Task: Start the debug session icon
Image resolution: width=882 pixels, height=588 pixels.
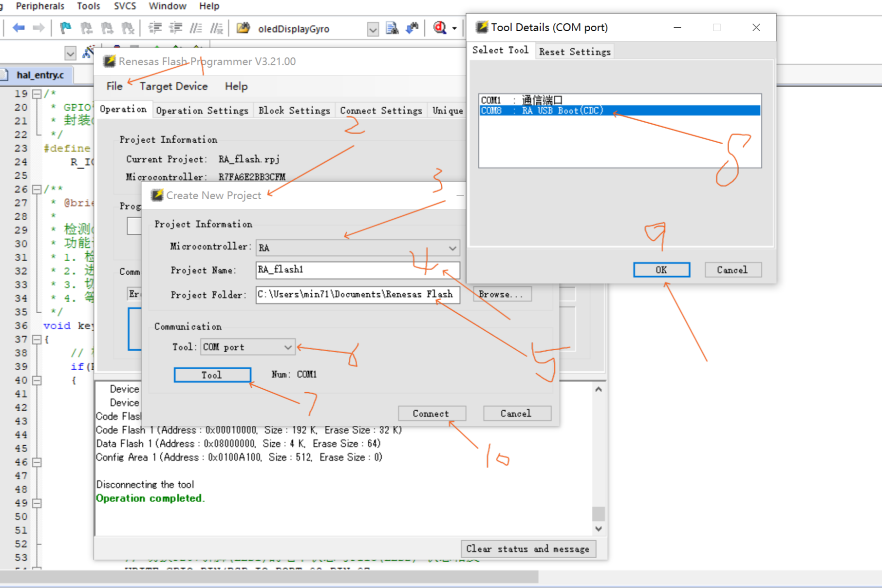Action: pyautogui.click(x=440, y=28)
